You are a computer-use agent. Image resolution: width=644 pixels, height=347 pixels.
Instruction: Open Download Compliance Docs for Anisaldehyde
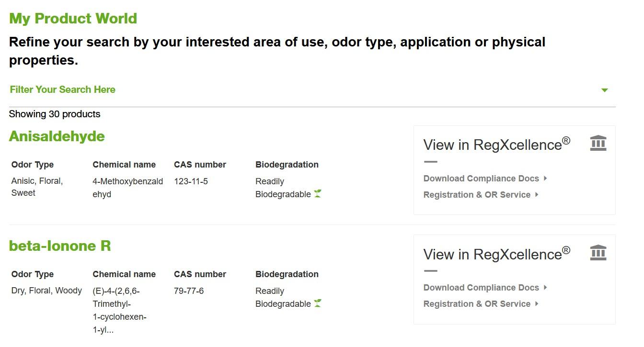tap(481, 179)
